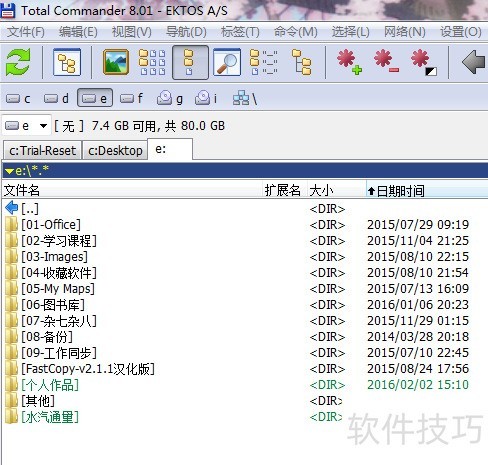488x465 pixels.
Task: Switch to the c:Trial-Reset tab
Action: tap(42, 151)
